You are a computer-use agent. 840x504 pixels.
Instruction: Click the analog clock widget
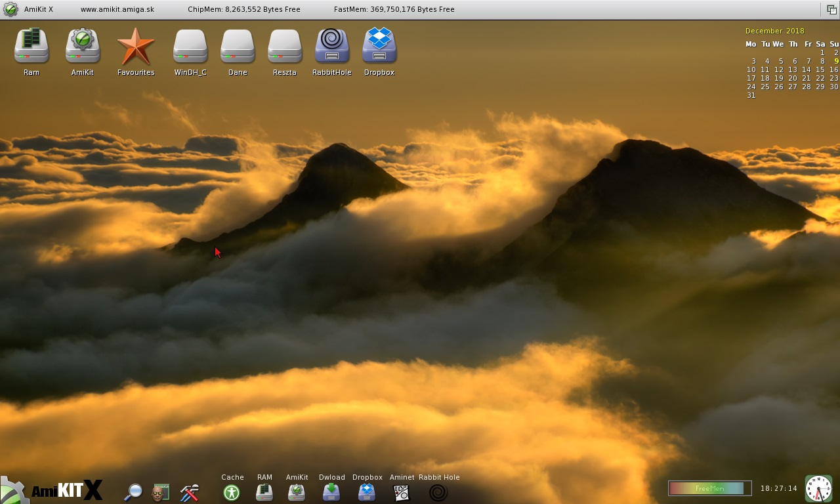point(818,489)
